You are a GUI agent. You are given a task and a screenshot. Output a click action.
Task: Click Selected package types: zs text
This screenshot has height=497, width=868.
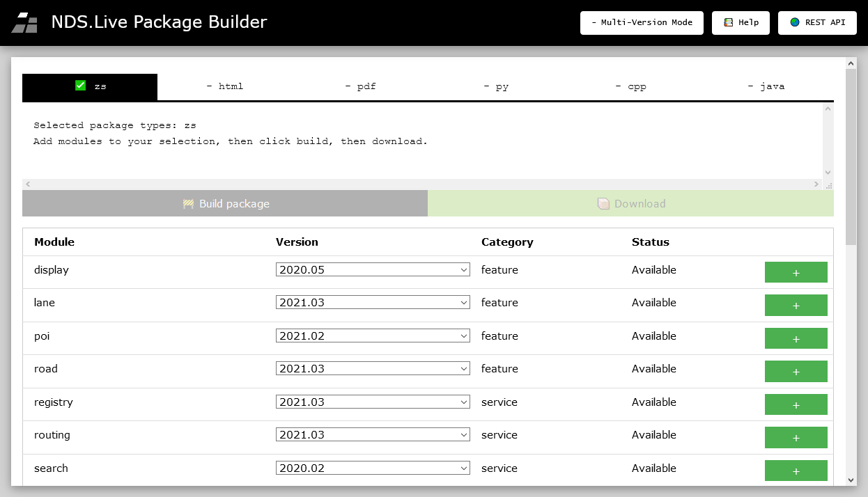pyautogui.click(x=115, y=125)
